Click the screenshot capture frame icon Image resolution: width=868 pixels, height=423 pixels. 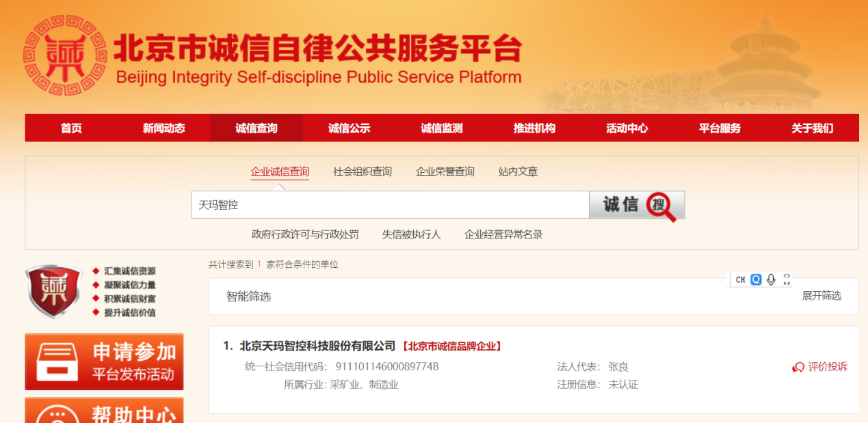(787, 279)
